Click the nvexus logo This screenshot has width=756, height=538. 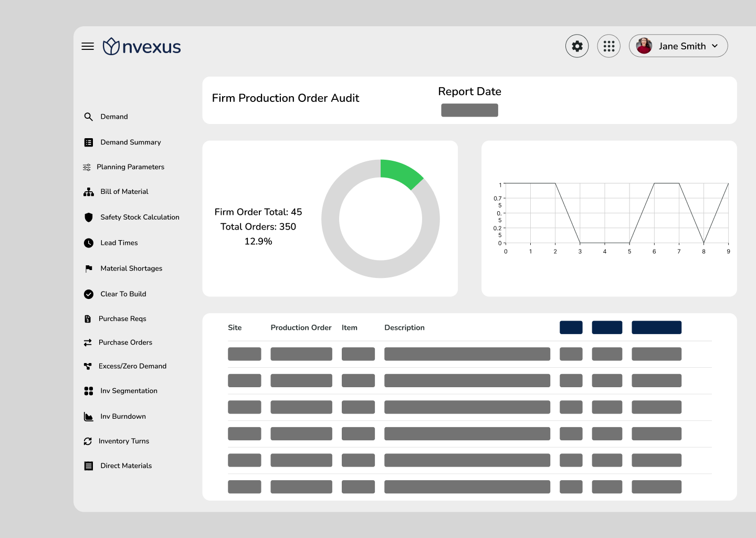tap(142, 47)
